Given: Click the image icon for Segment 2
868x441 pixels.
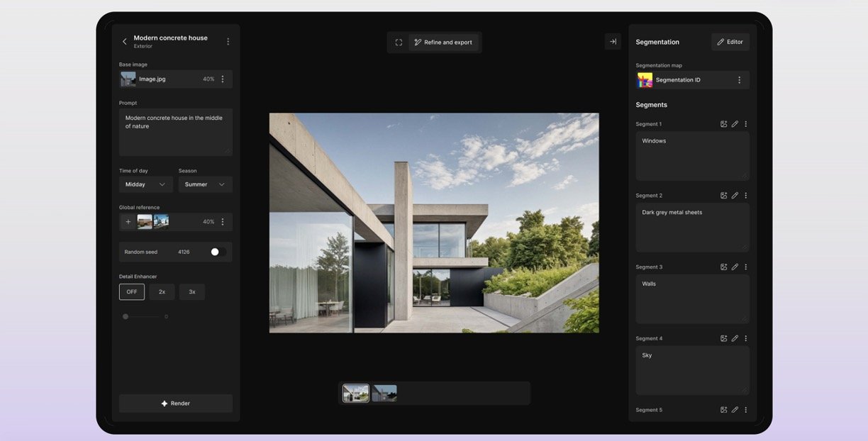Looking at the screenshot, I should [723, 196].
